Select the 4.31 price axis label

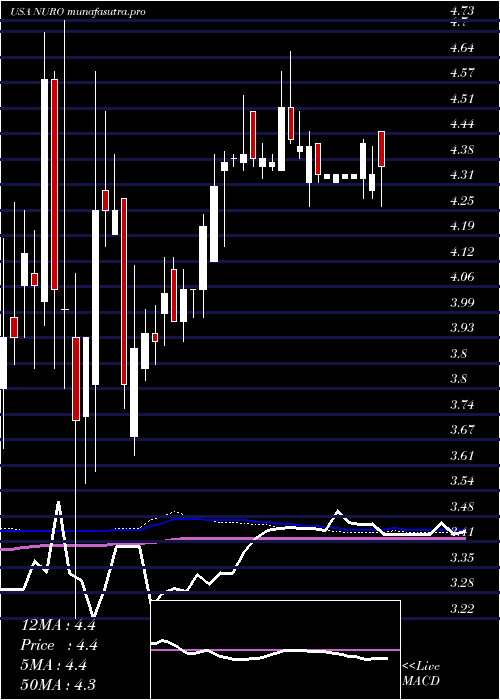[x=461, y=175]
